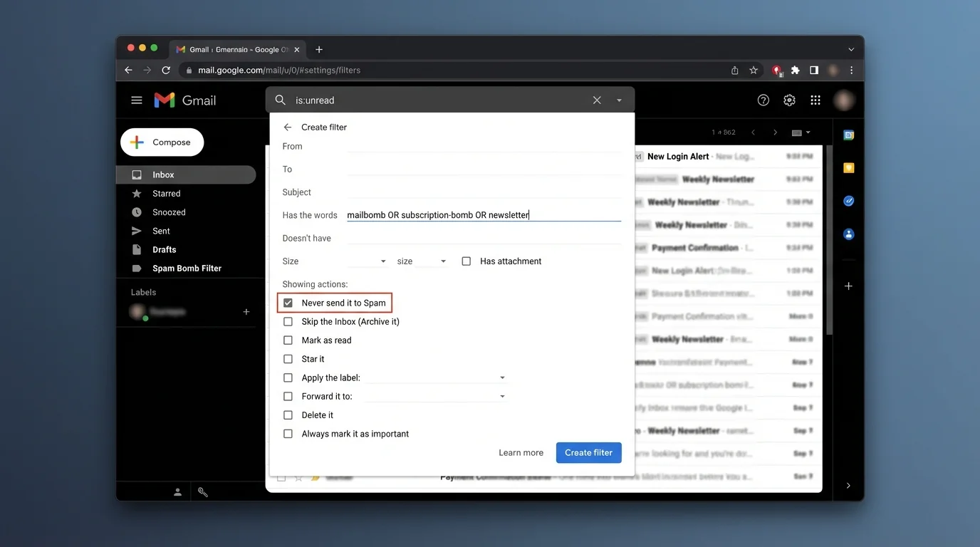
Task: Open Google Tasks in the side panel
Action: (x=848, y=201)
